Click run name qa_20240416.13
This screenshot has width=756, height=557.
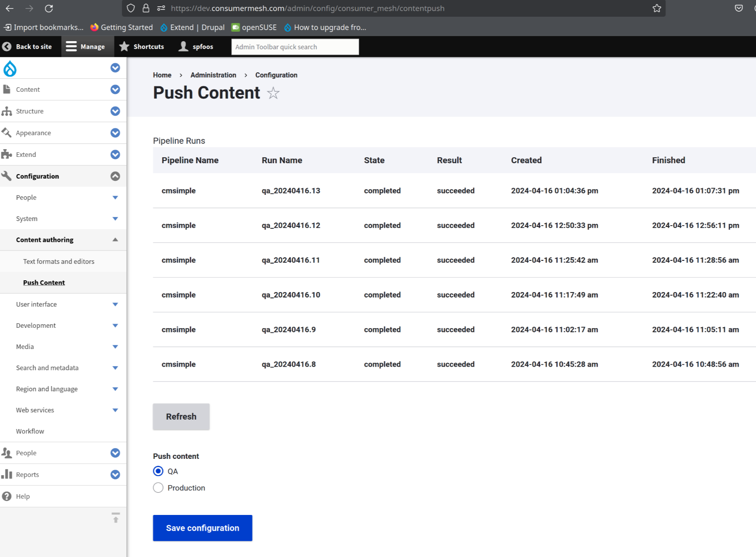(x=291, y=191)
